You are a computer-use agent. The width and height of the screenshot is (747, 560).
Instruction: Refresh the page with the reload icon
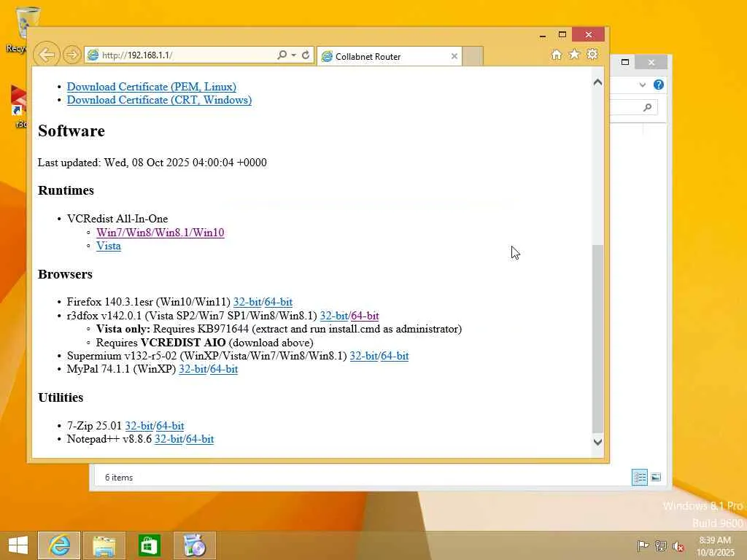[x=306, y=55]
